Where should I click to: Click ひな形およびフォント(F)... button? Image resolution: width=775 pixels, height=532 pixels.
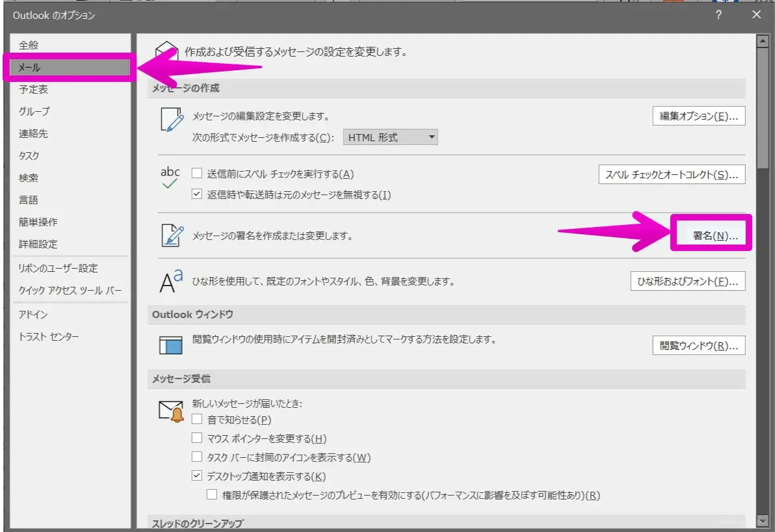tap(688, 282)
